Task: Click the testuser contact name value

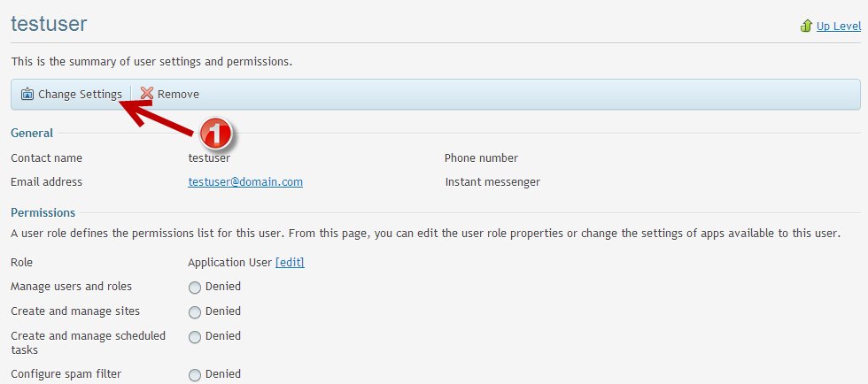Action: tap(209, 157)
